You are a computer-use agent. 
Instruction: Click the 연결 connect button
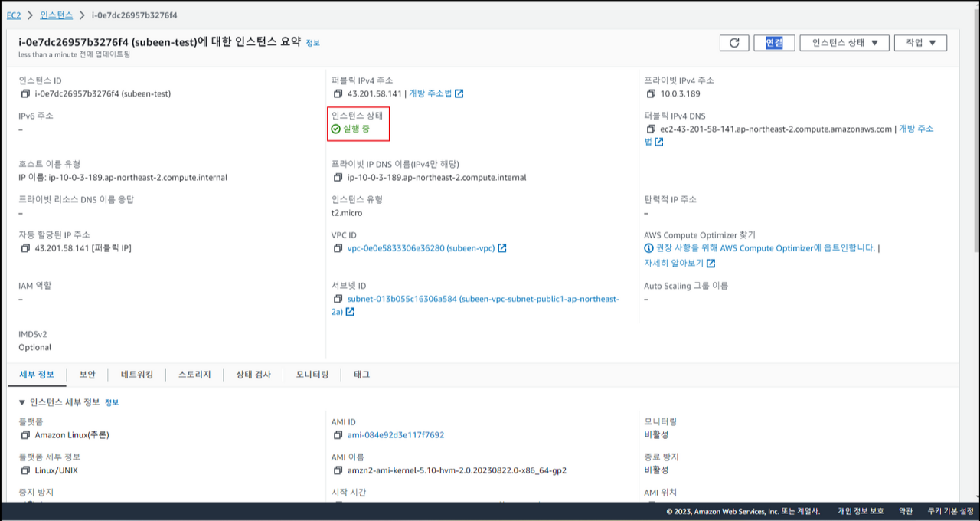pos(774,43)
